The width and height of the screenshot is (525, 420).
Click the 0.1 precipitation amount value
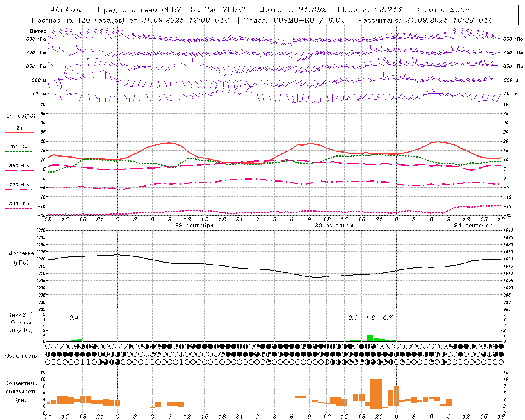pos(353,318)
